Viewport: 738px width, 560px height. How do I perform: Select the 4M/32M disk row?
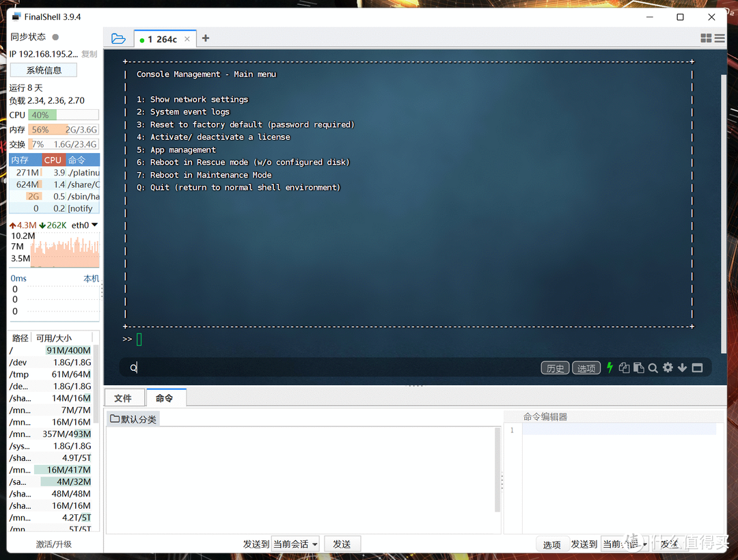coord(51,481)
